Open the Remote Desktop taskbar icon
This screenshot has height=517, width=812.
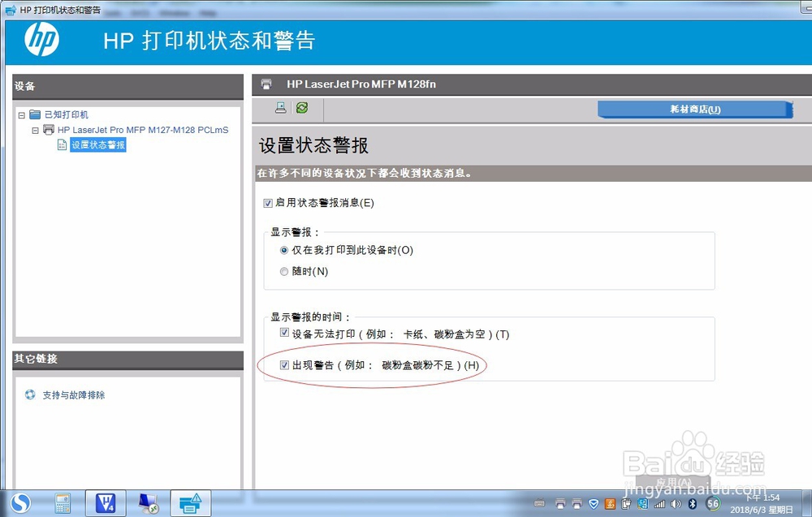[149, 503]
